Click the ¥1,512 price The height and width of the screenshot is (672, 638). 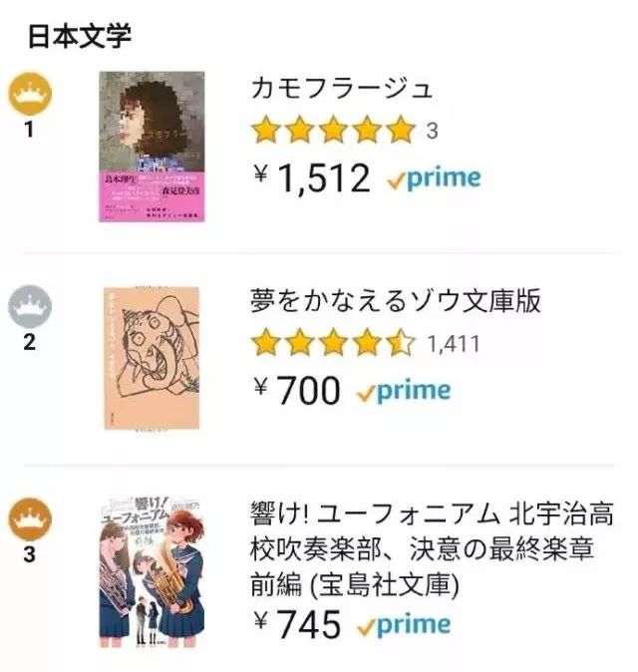[312, 179]
